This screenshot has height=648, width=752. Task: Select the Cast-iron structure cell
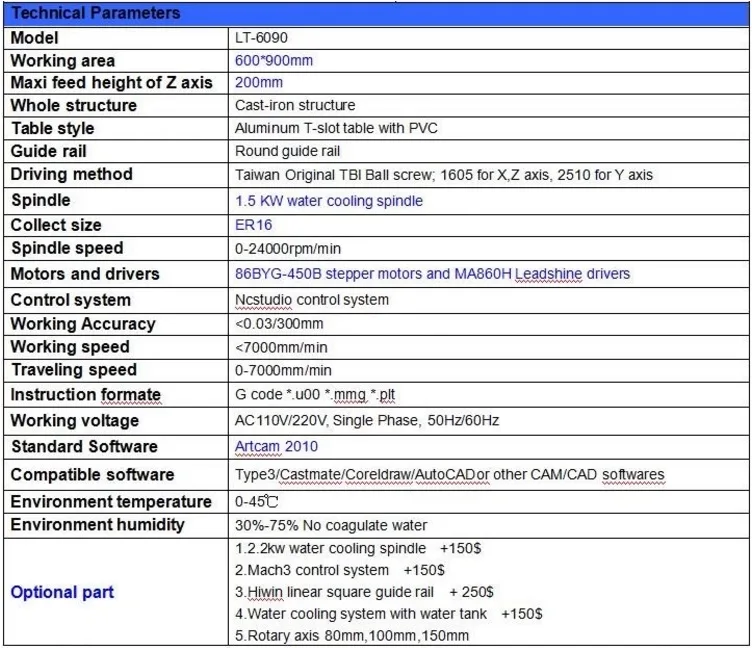(x=295, y=105)
